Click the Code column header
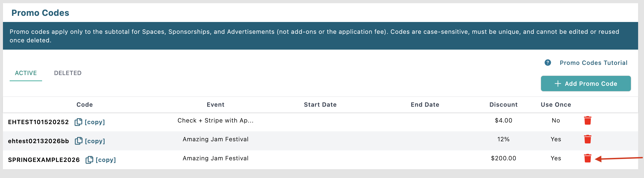 click(x=84, y=105)
